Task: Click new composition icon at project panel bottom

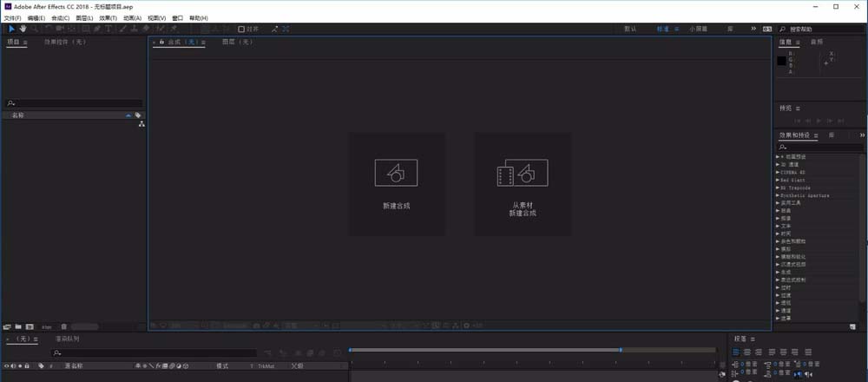Action: (30, 326)
